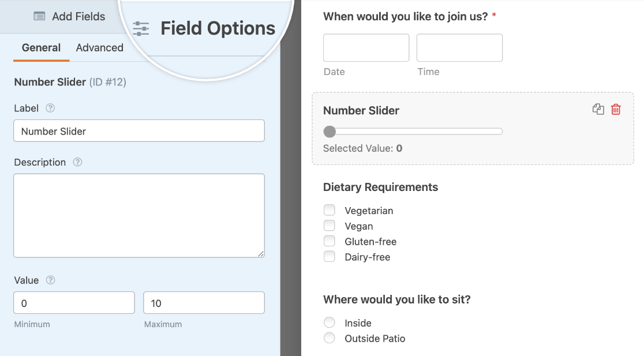Tick the Vegan option
644x356 pixels.
coord(330,226)
